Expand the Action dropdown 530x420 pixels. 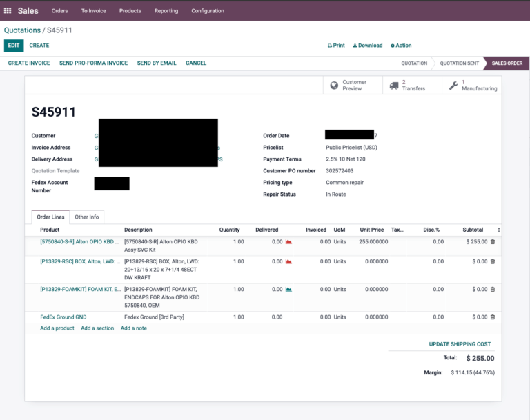pos(401,46)
